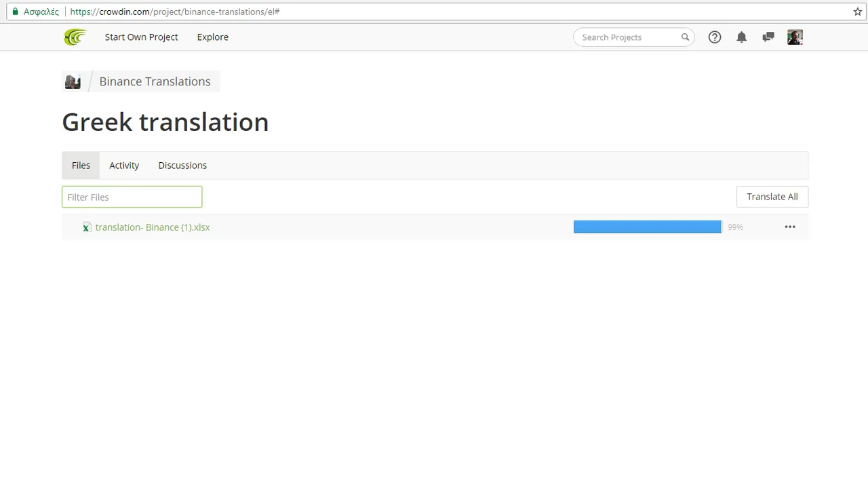The height and width of the screenshot is (479, 868).
Task: Open the user profile avatar menu
Action: point(795,37)
